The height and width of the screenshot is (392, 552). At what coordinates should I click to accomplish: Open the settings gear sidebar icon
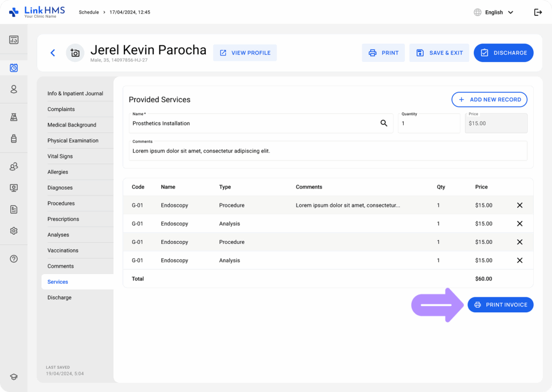13,231
